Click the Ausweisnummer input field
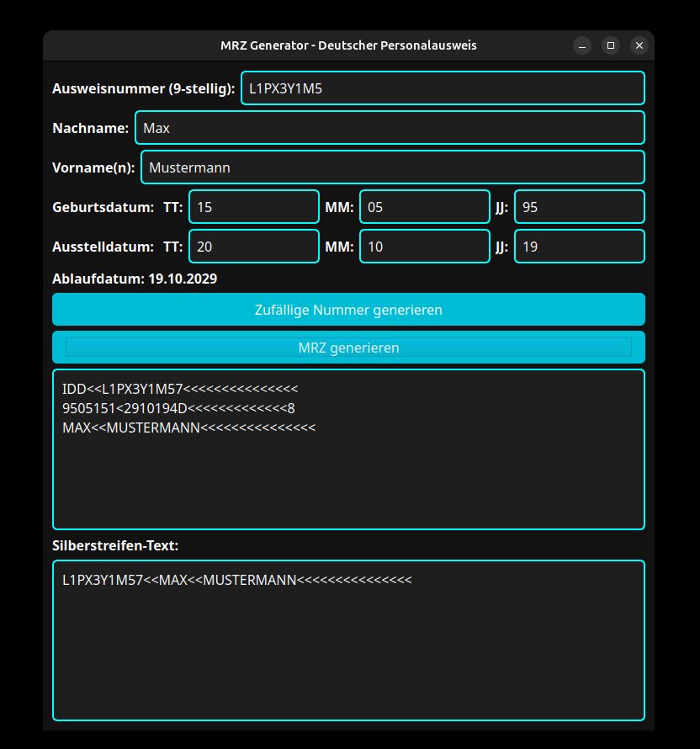700x749 pixels. tap(443, 88)
